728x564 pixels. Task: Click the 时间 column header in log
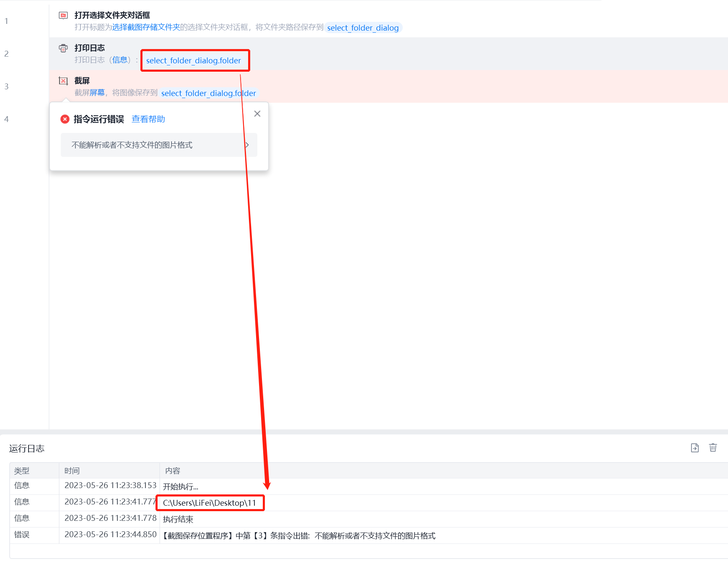[72, 470]
